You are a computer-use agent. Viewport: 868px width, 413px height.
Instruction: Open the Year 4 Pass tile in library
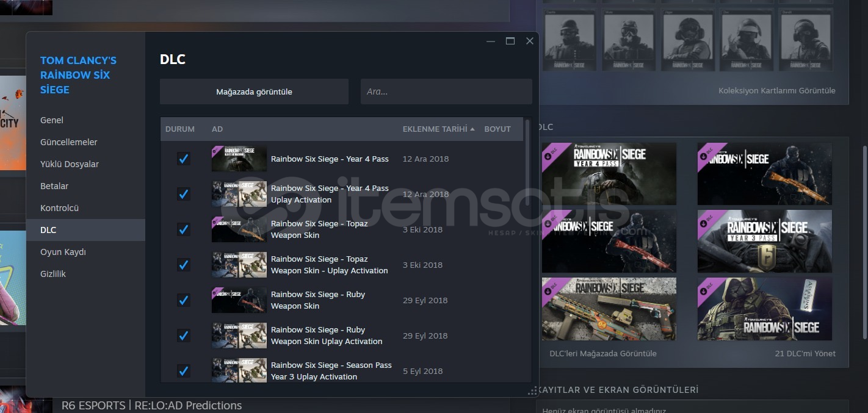click(x=609, y=174)
